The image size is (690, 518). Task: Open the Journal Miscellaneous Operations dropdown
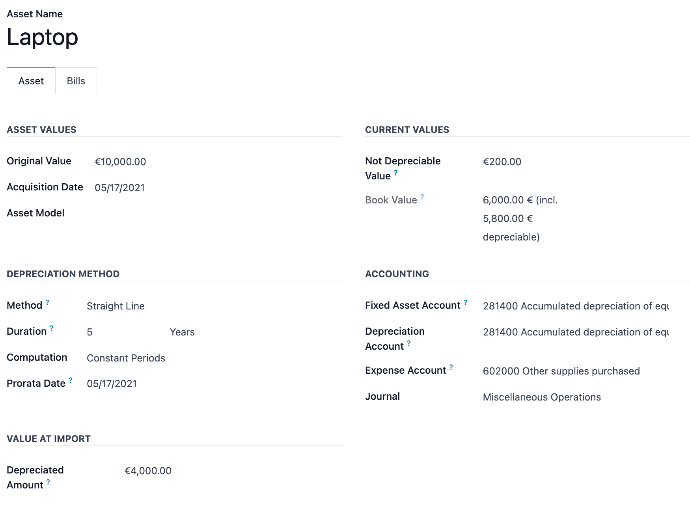(542, 397)
